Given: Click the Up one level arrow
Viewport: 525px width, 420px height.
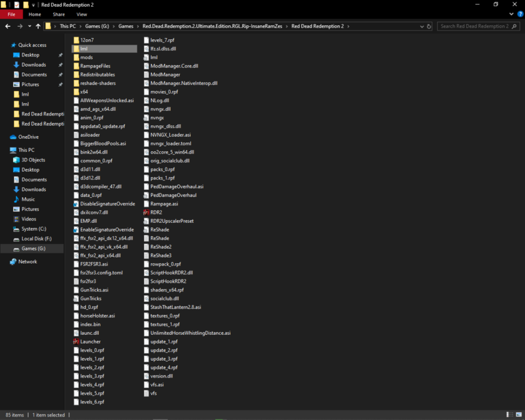Looking at the screenshot, I should click(x=38, y=26).
